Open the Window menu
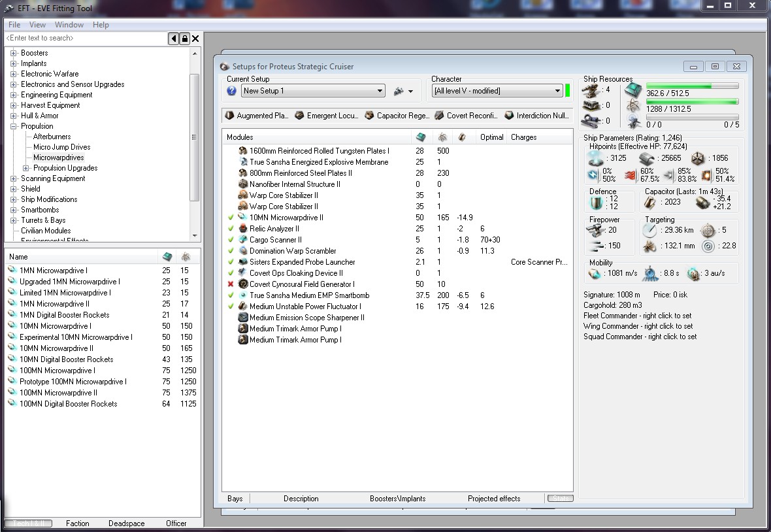The width and height of the screenshot is (771, 532). tap(69, 25)
